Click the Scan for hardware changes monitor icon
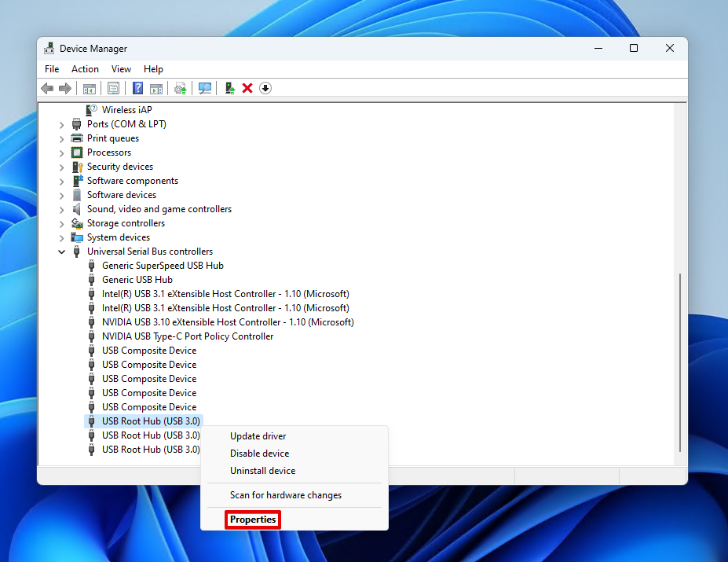The width and height of the screenshot is (728, 562). coord(205,88)
